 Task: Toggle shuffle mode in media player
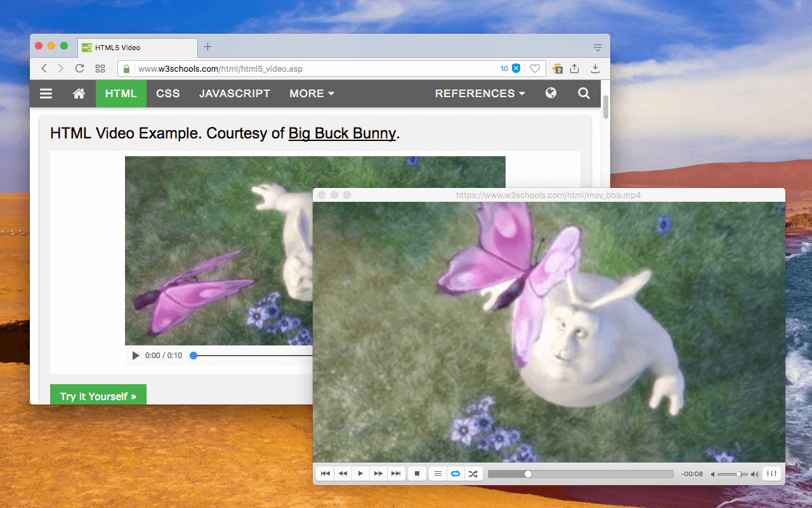[x=473, y=474]
